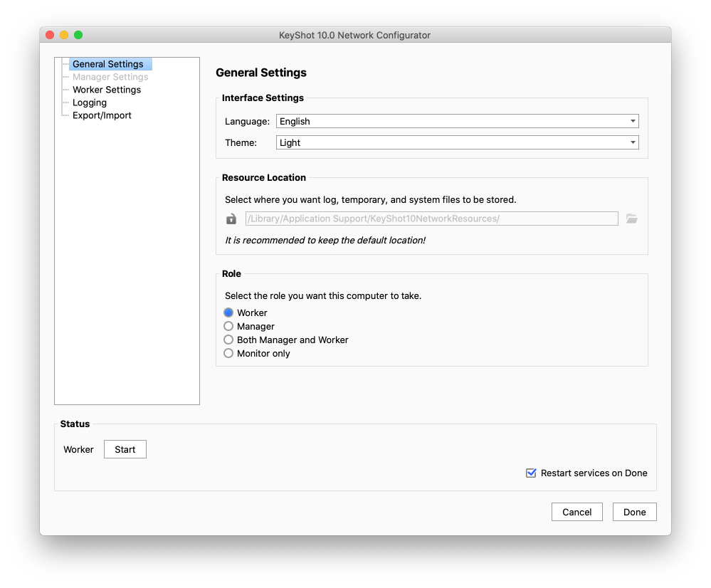Screen dimensions: 711x588
Task: Switch to the Export/Import section
Action: 102,115
